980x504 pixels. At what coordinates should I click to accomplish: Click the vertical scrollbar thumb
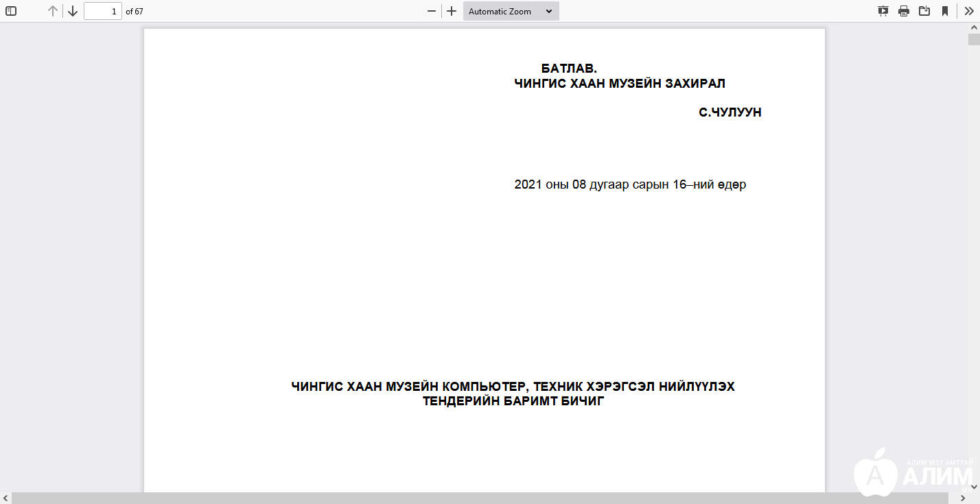[x=974, y=38]
